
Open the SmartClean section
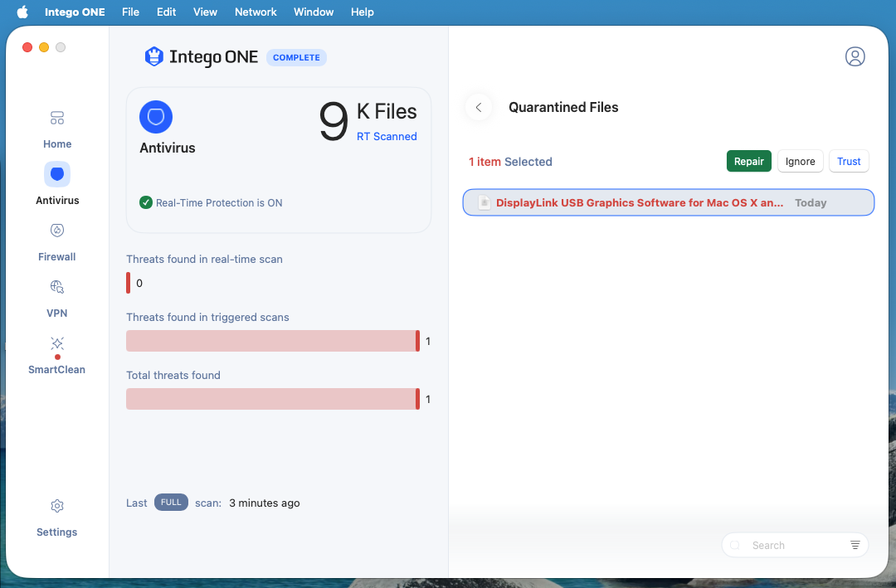pyautogui.click(x=57, y=355)
